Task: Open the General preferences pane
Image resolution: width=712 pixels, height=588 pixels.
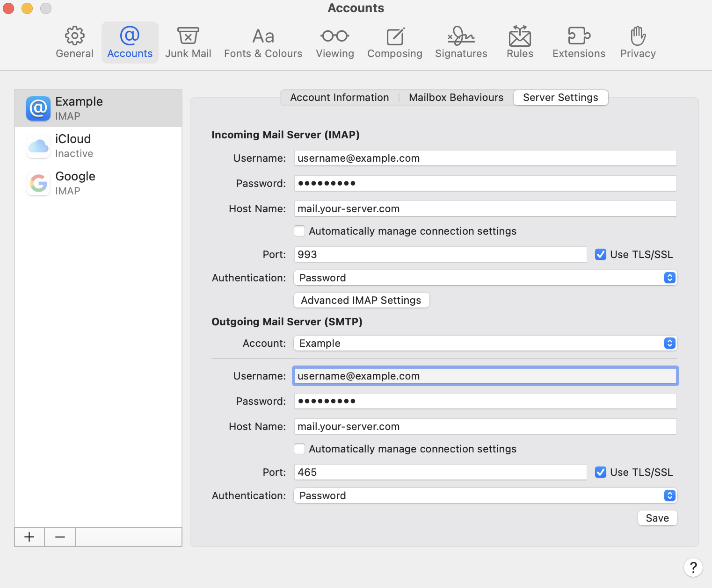Action: point(74,43)
